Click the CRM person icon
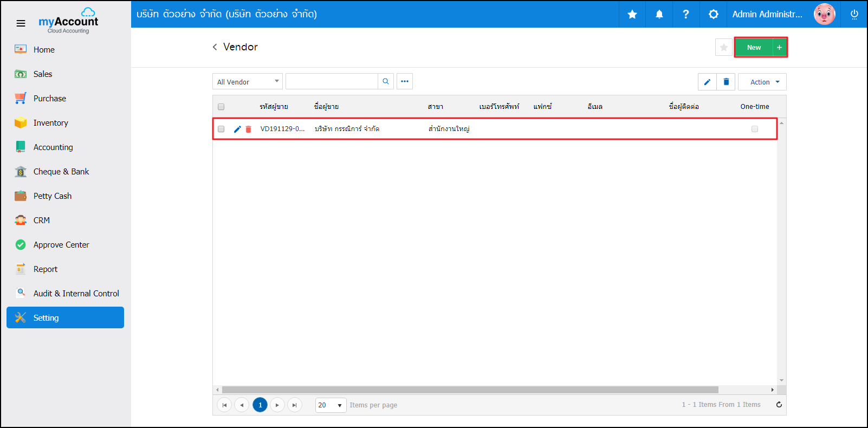This screenshot has width=868, height=428. 21,220
